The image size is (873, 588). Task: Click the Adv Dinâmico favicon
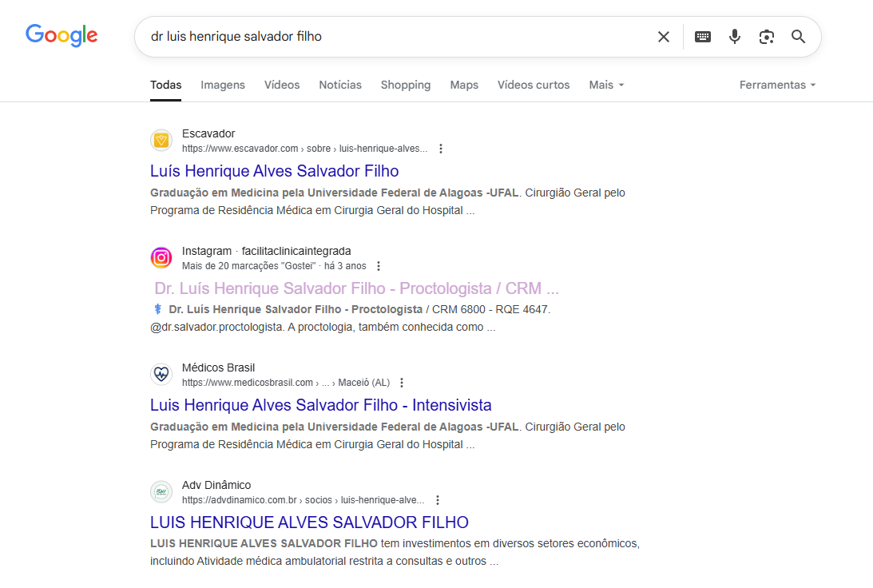[x=161, y=491]
